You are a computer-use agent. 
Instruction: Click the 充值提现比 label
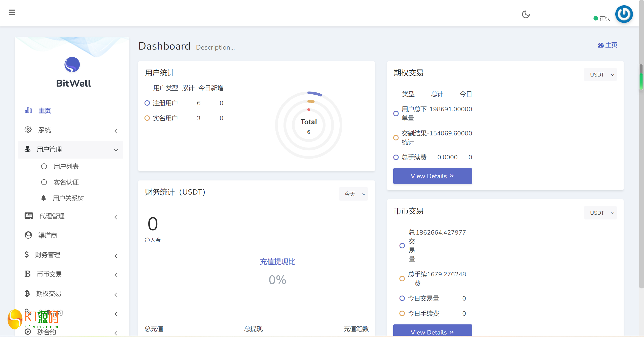pyautogui.click(x=277, y=261)
